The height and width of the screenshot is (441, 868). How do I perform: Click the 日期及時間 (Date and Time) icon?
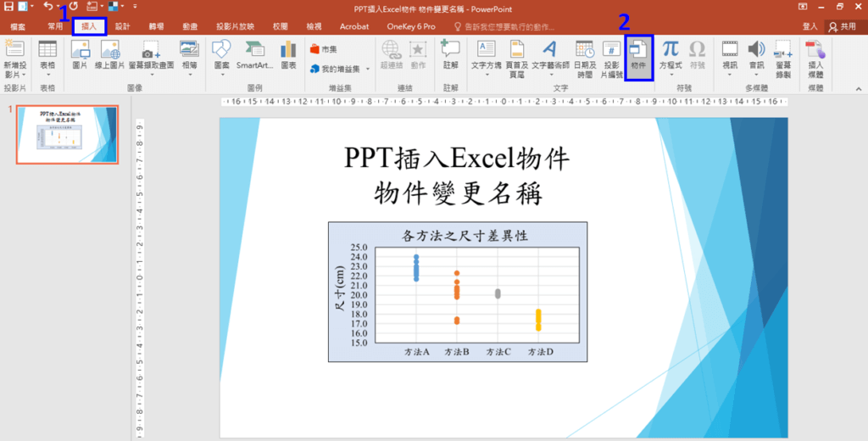click(x=585, y=58)
